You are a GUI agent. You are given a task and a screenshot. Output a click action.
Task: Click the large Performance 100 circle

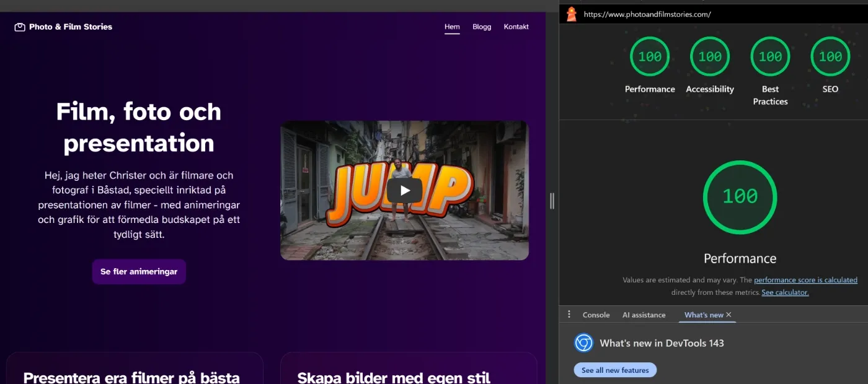pyautogui.click(x=740, y=197)
